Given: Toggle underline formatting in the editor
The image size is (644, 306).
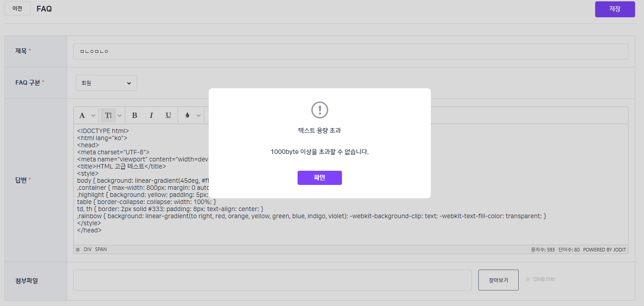Looking at the screenshot, I should 168,115.
